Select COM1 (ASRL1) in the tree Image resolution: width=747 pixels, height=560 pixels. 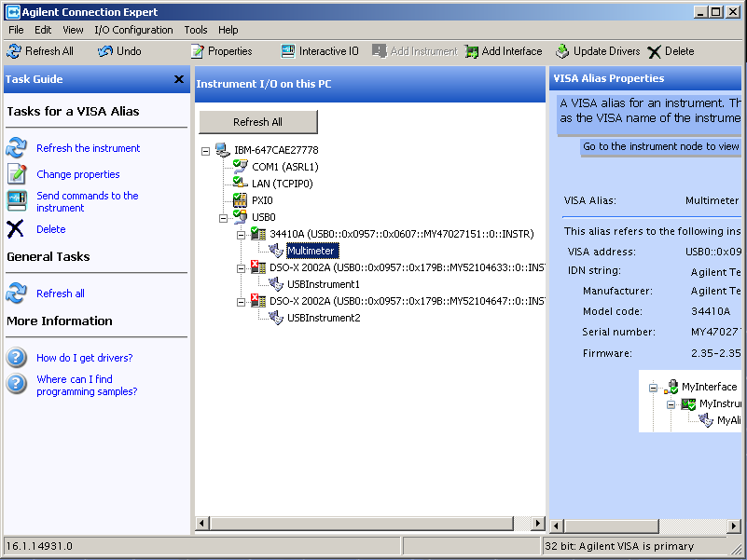pyautogui.click(x=284, y=167)
